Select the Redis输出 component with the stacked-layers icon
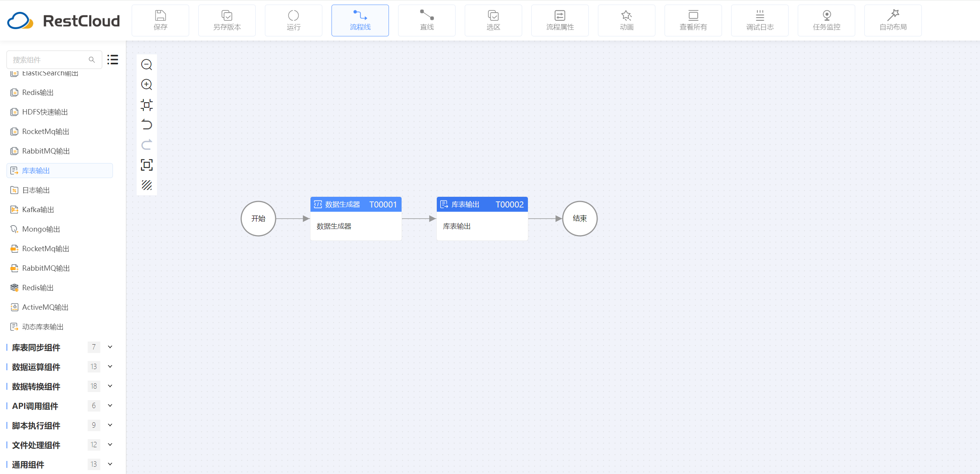 click(x=60, y=288)
